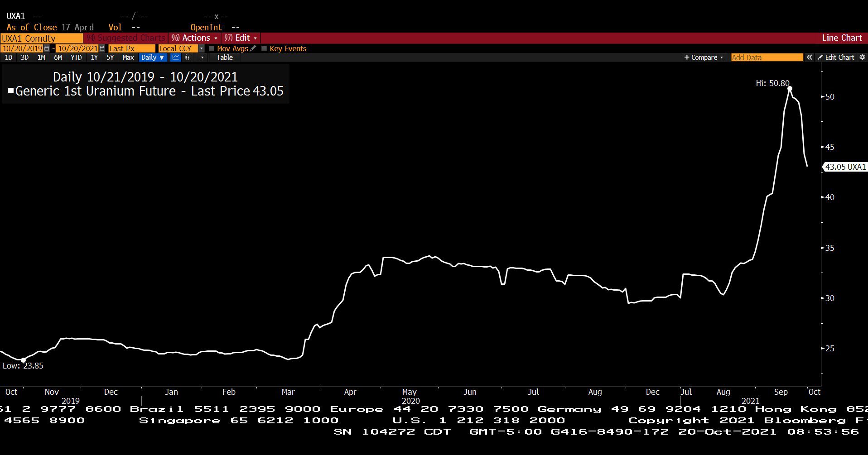Viewport: 868px width, 455px height.
Task: Click the Add Data input field
Action: tap(767, 57)
